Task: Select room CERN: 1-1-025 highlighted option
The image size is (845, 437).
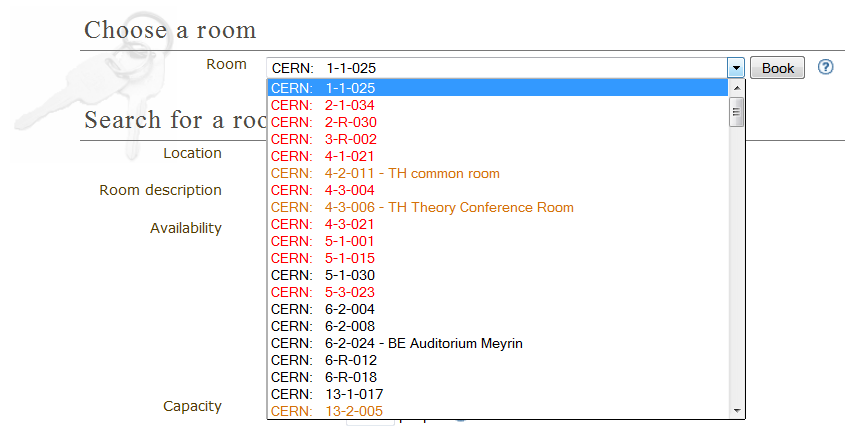Action: (498, 88)
